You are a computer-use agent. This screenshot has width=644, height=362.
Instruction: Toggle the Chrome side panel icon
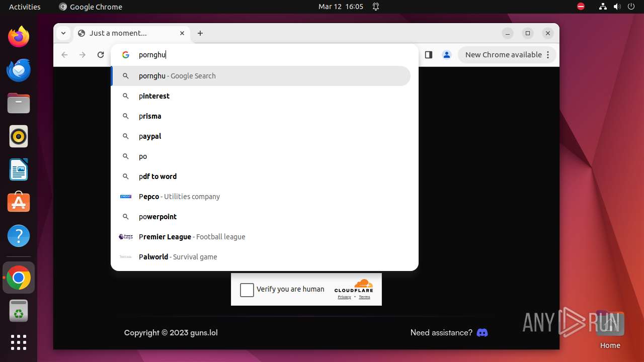pos(429,55)
